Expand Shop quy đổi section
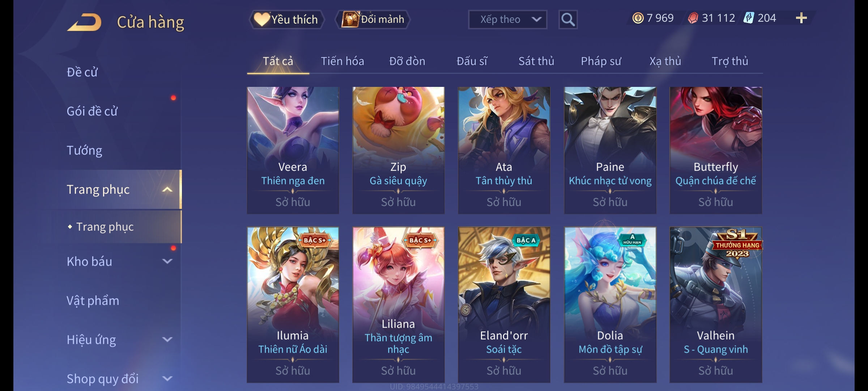 coord(167,379)
